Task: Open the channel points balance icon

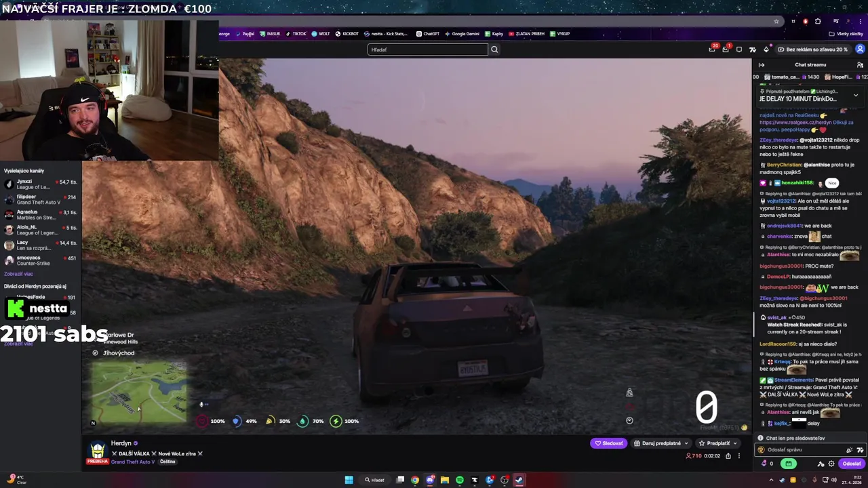Action: coord(767,464)
